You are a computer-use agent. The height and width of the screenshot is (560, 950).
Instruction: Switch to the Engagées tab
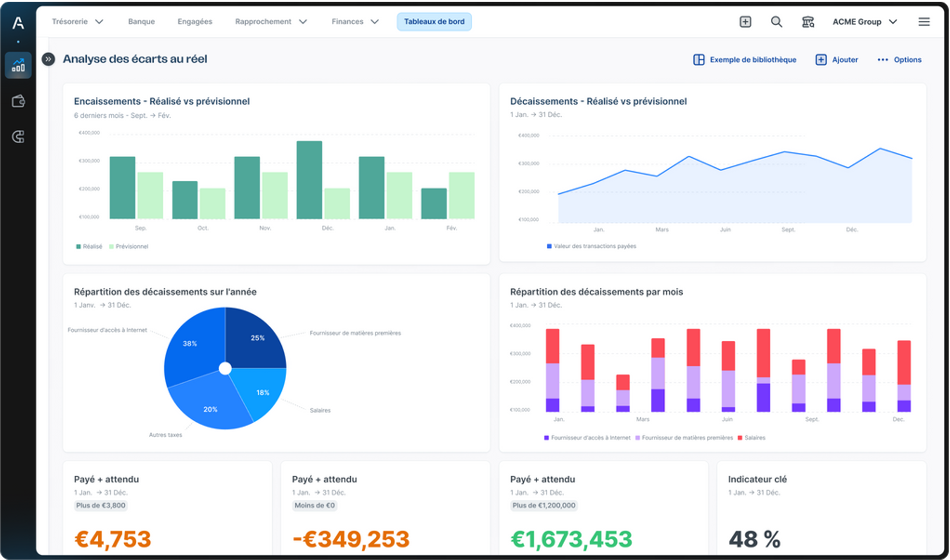tap(195, 21)
